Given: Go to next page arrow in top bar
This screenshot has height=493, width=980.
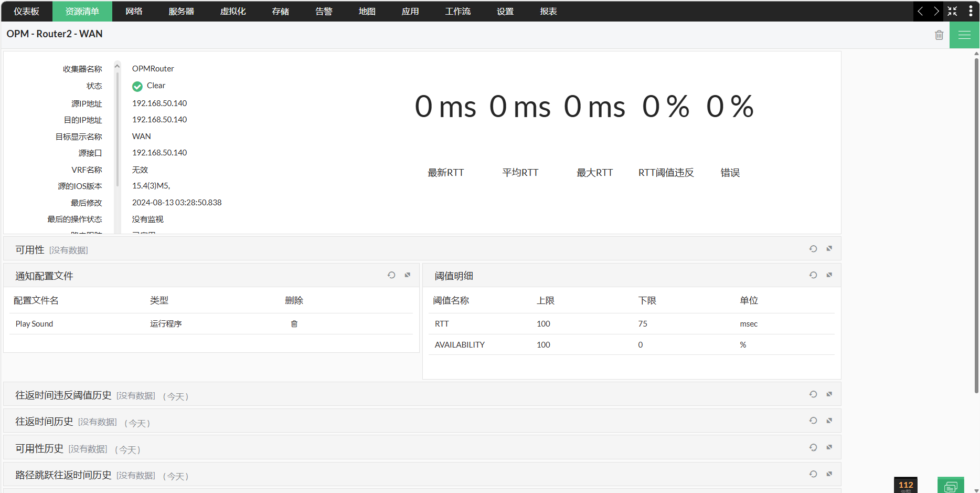Looking at the screenshot, I should 936,11.
